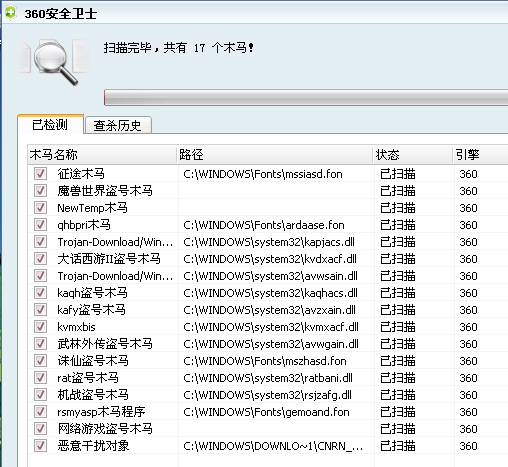Sort list by 状态 column
Viewport: 508px width, 467px height.
[413, 155]
